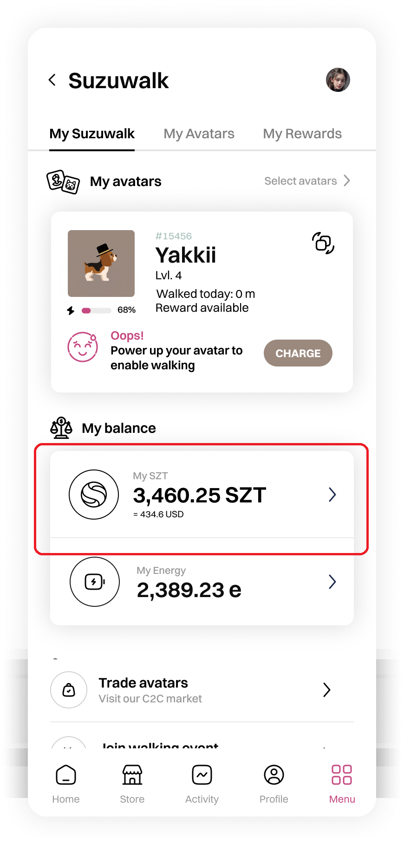
Task: Open the Home icon in bottom navigation
Action: (x=66, y=775)
